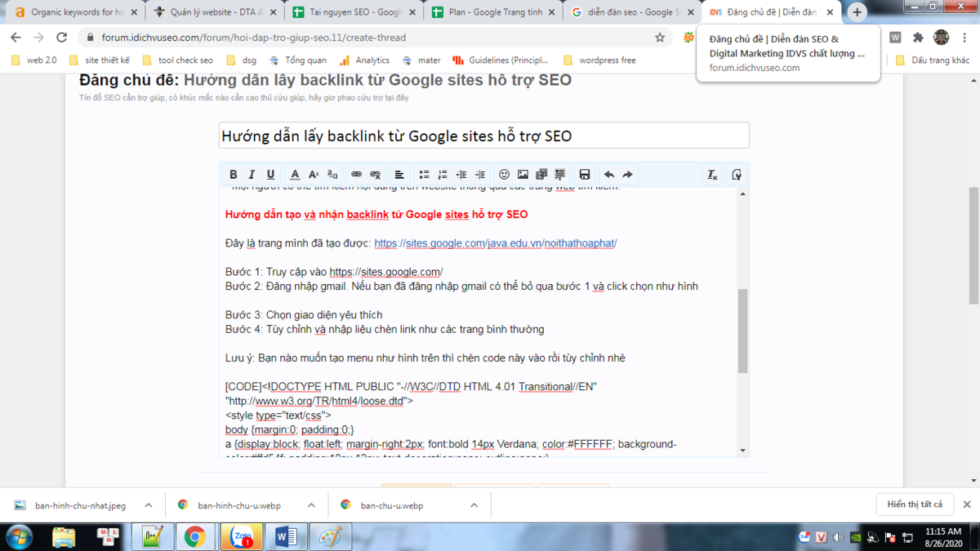Open the web 2.0 bookmark folder
The height and width of the screenshot is (551, 980).
pos(34,60)
